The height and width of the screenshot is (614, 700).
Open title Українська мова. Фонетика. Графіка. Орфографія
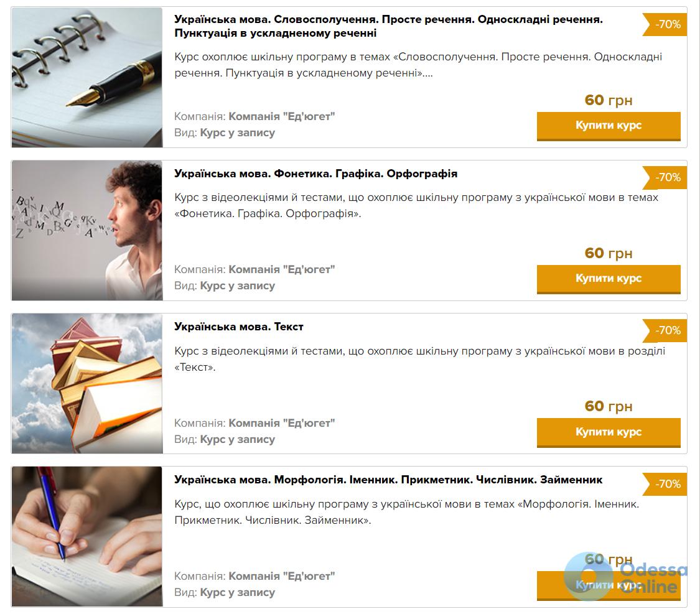click(x=315, y=174)
